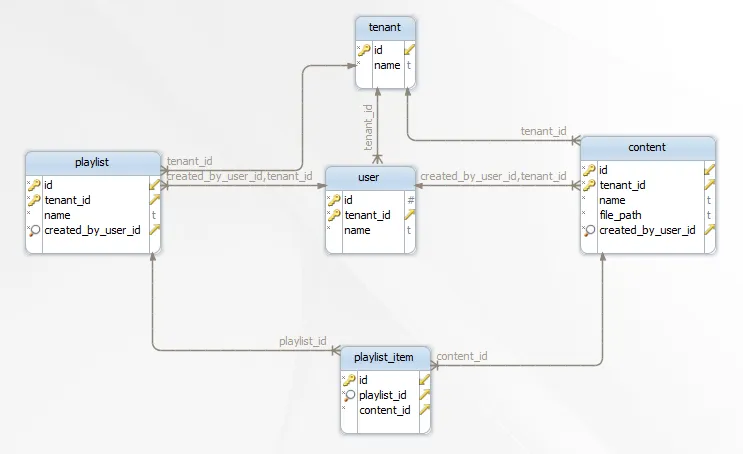Click the vertical tenant_id relation label above user

point(368,127)
